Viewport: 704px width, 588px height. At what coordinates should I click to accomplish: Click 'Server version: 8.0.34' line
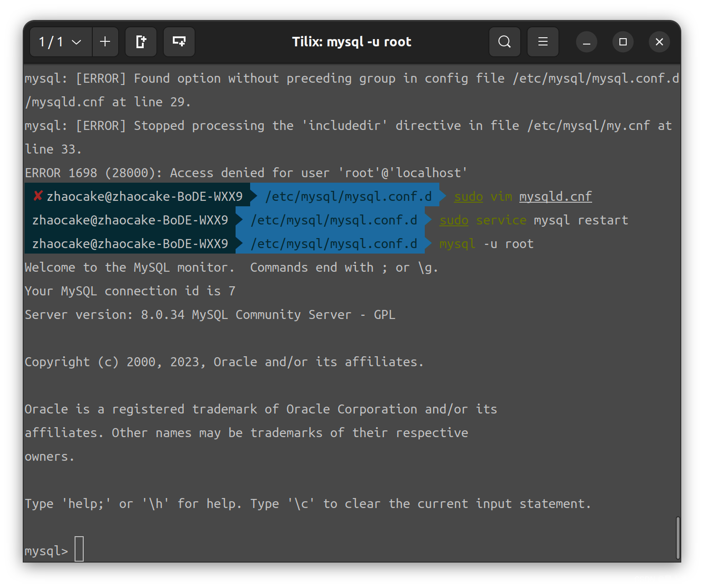(x=210, y=315)
